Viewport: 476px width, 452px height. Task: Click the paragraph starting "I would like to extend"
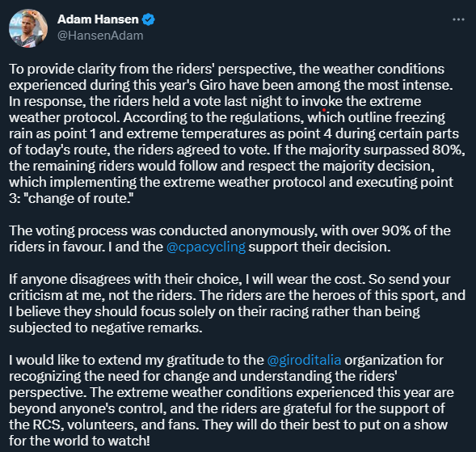(231, 400)
